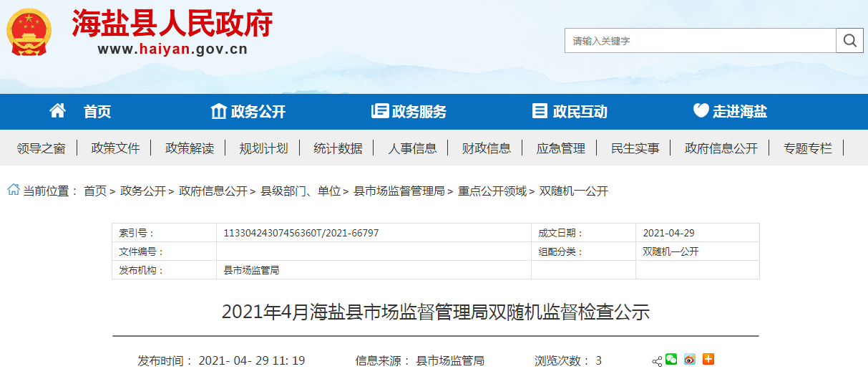Screen dimensions: 868x374
Task: Open the 专题专栏 link
Action: tap(807, 148)
